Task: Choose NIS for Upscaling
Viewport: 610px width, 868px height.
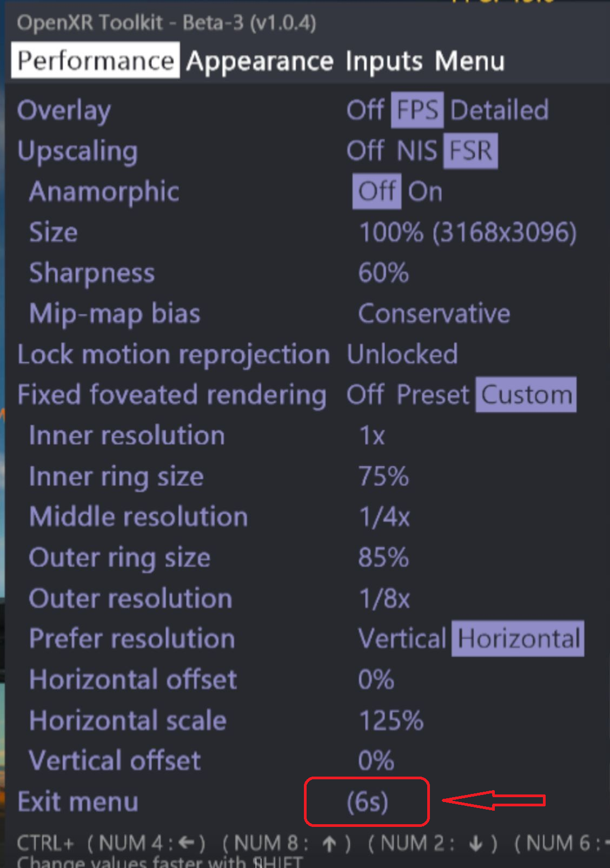Action: coord(416,151)
